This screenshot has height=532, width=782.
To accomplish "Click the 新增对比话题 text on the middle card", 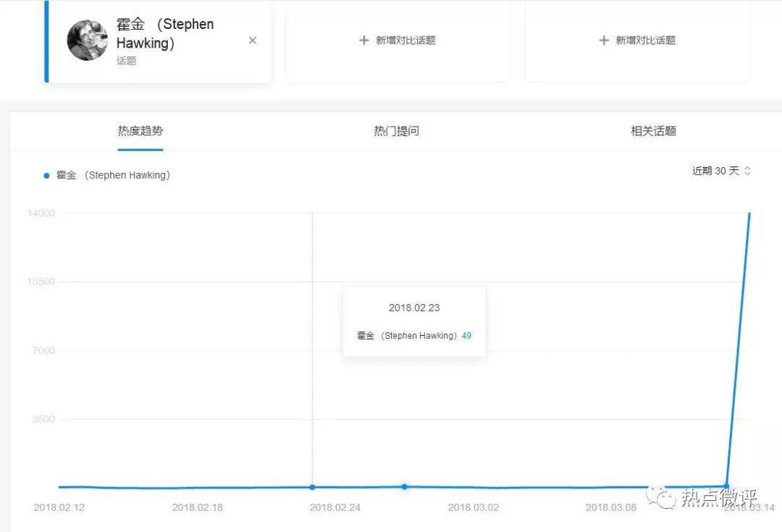I will point(405,41).
